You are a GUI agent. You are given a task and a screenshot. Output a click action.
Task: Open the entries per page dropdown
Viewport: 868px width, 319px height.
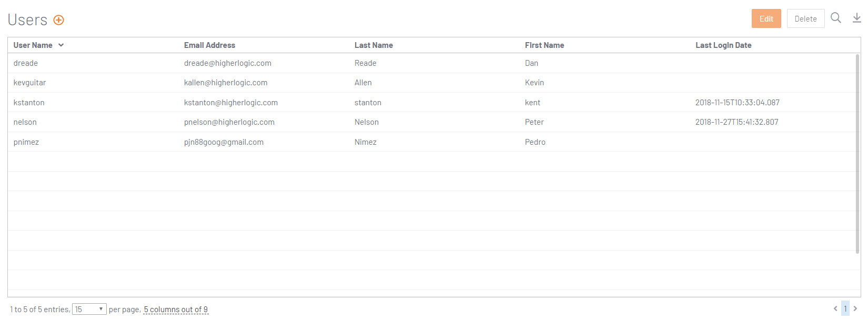tap(89, 309)
